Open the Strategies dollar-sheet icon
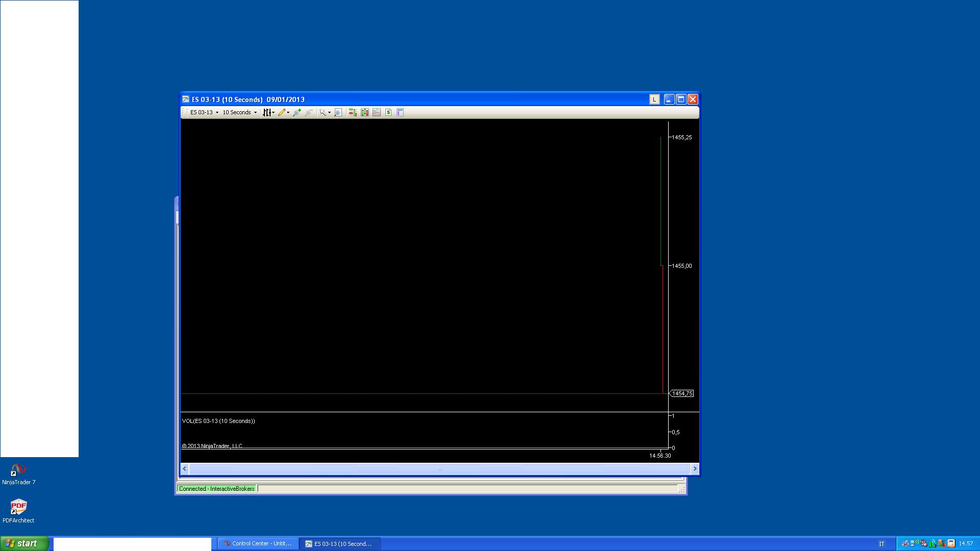Image resolution: width=980 pixels, height=551 pixels. 388,112
